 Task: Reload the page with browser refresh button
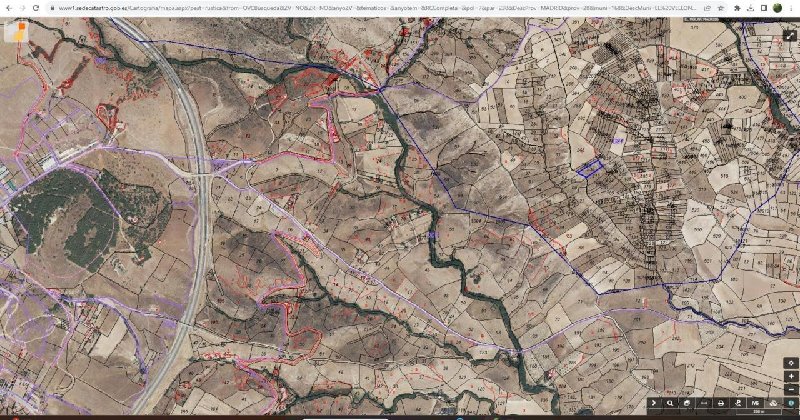tap(35, 8)
